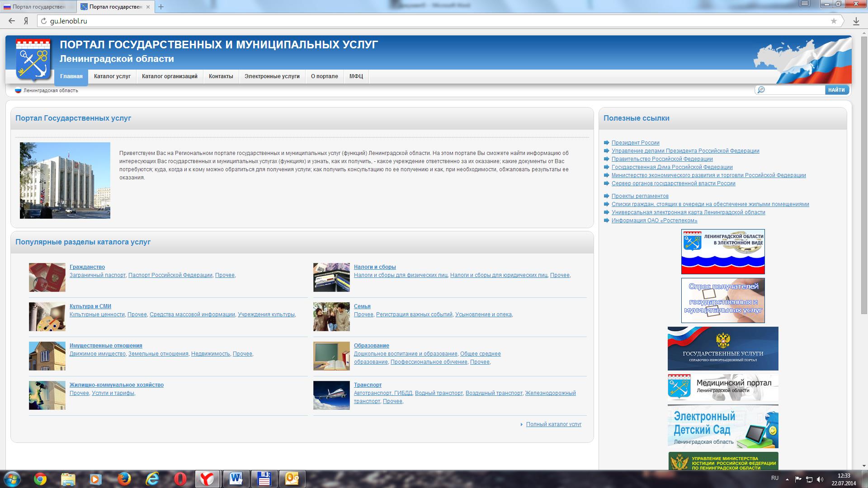Launch Internet Explorer from the taskbar

pyautogui.click(x=152, y=479)
